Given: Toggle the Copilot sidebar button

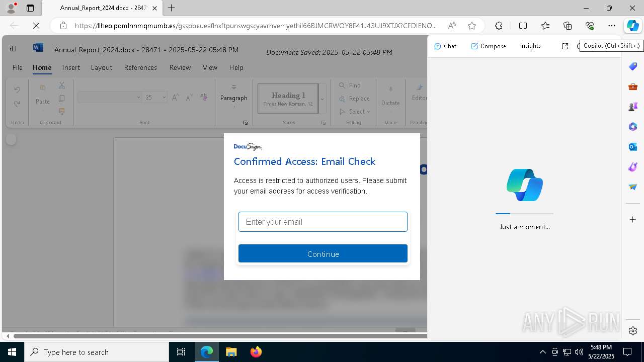Looking at the screenshot, I should pyautogui.click(x=632, y=26).
